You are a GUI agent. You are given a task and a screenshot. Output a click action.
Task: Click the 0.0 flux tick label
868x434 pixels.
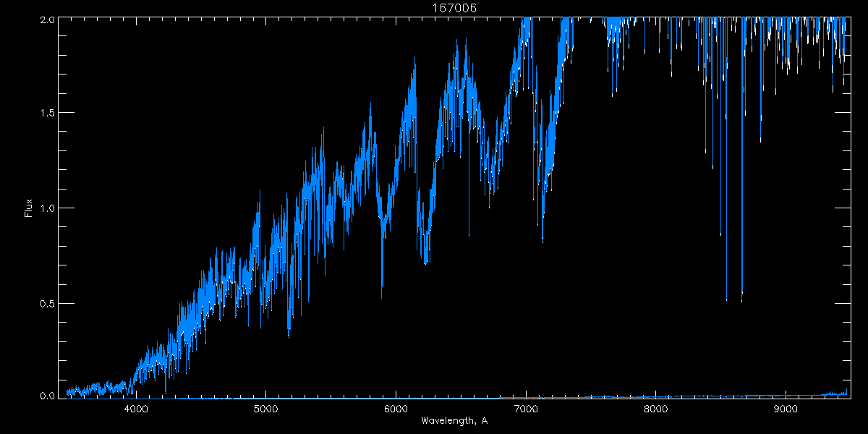pyautogui.click(x=47, y=395)
